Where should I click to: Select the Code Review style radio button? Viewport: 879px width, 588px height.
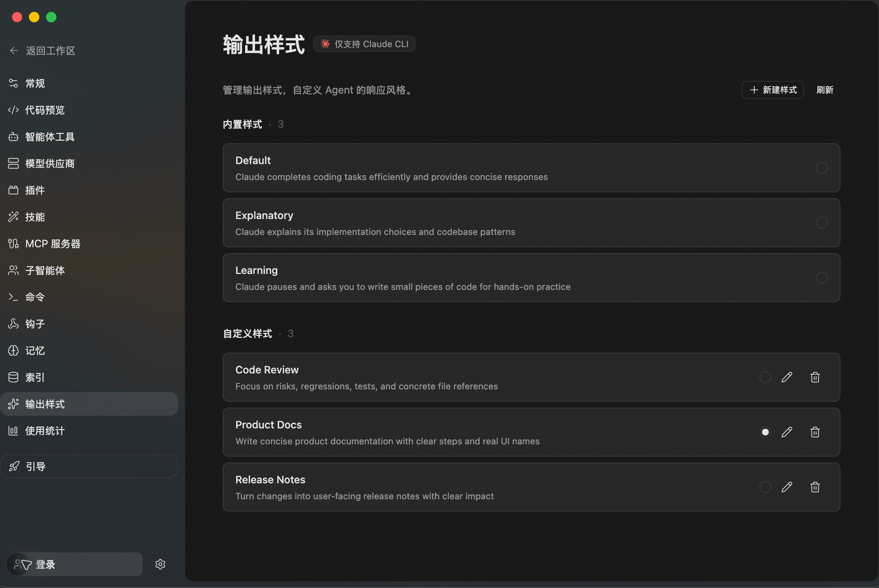pos(765,377)
